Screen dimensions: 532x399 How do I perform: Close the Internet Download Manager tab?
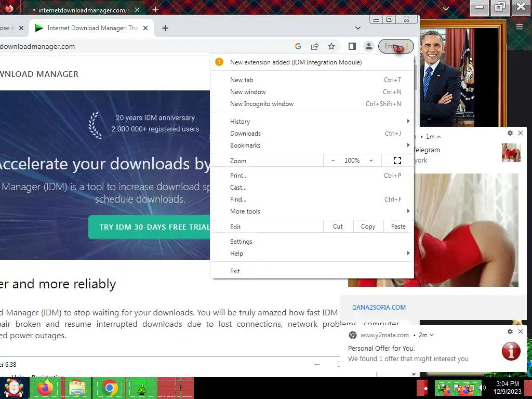click(x=145, y=28)
